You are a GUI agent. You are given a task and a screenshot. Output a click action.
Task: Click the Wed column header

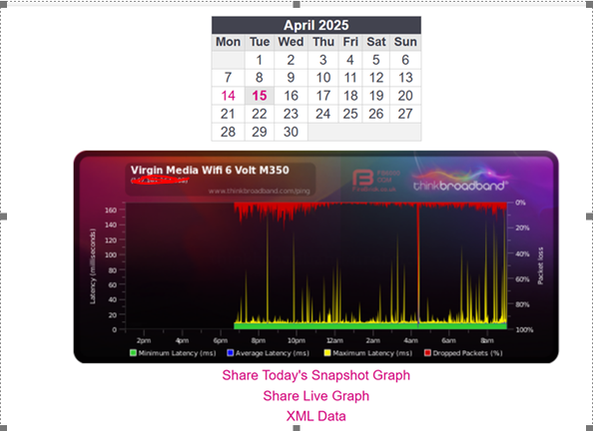(x=291, y=42)
